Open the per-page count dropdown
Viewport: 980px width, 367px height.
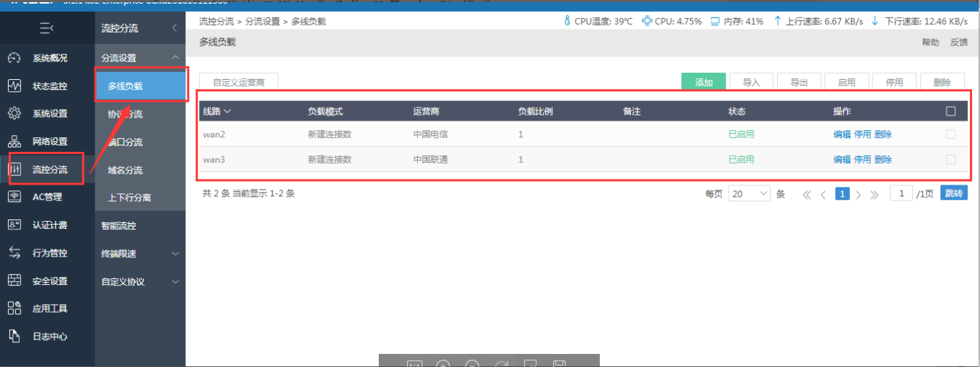[749, 193]
